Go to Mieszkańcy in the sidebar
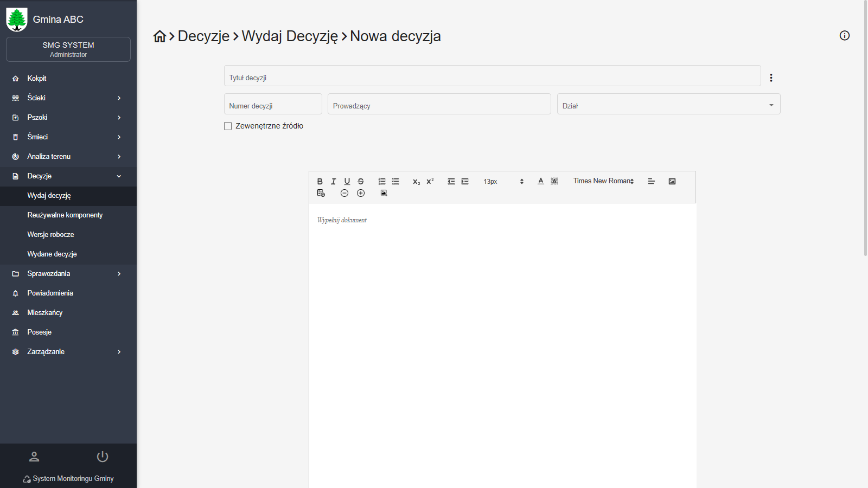The image size is (868, 488). 45,313
